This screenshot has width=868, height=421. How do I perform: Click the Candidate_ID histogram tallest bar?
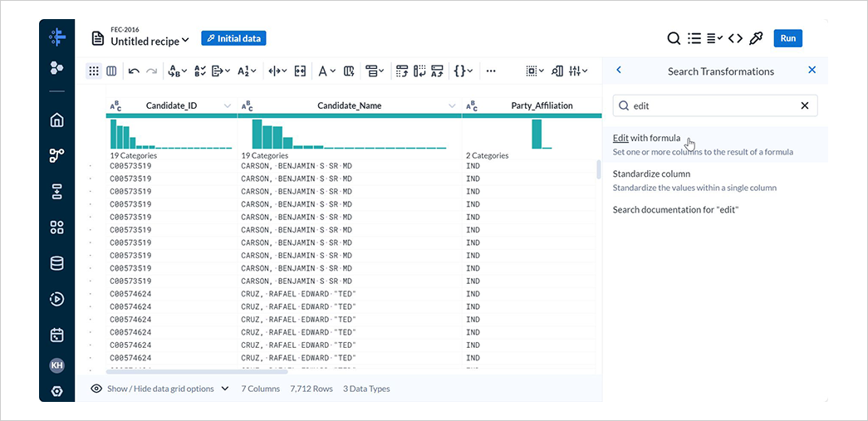pyautogui.click(x=114, y=134)
